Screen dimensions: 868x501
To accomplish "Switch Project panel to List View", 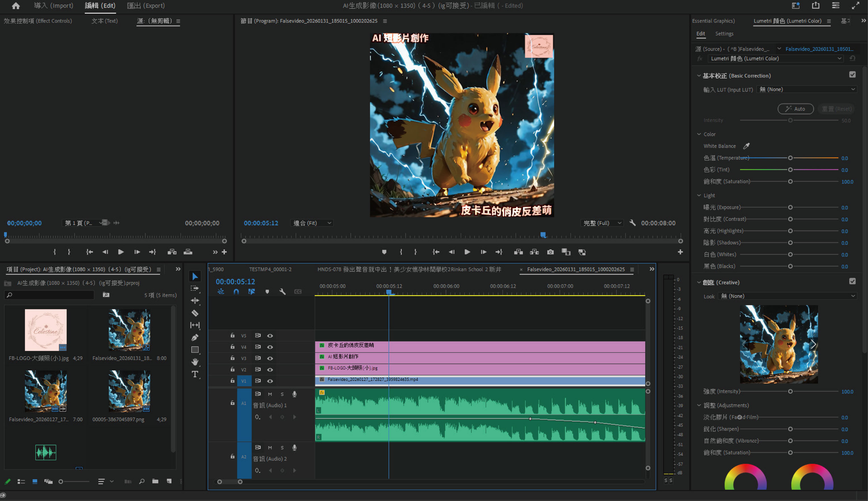I will tap(21, 481).
